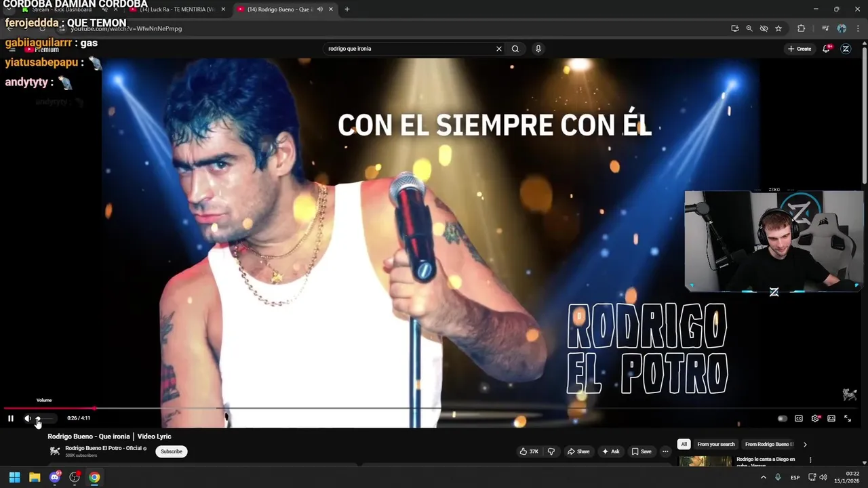The image size is (868, 488).
Task: Subscribe to Rodrigo Bueno El Potro channel
Action: click(x=172, y=451)
